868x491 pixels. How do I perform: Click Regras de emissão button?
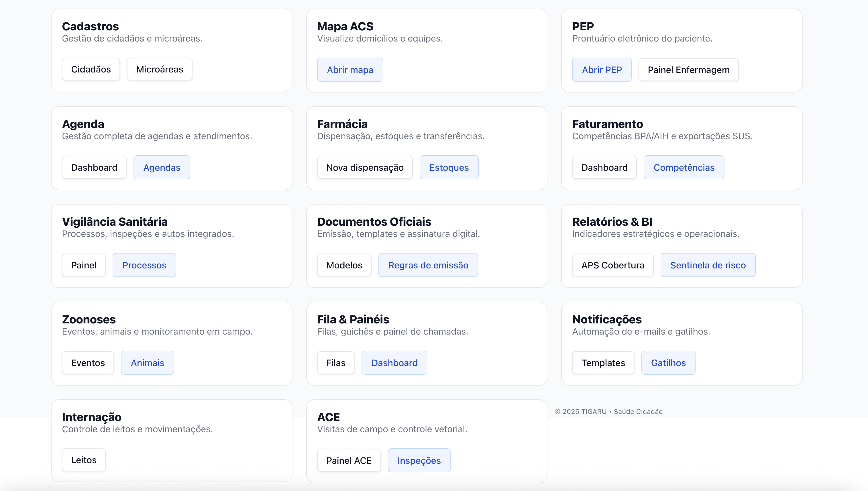428,265
